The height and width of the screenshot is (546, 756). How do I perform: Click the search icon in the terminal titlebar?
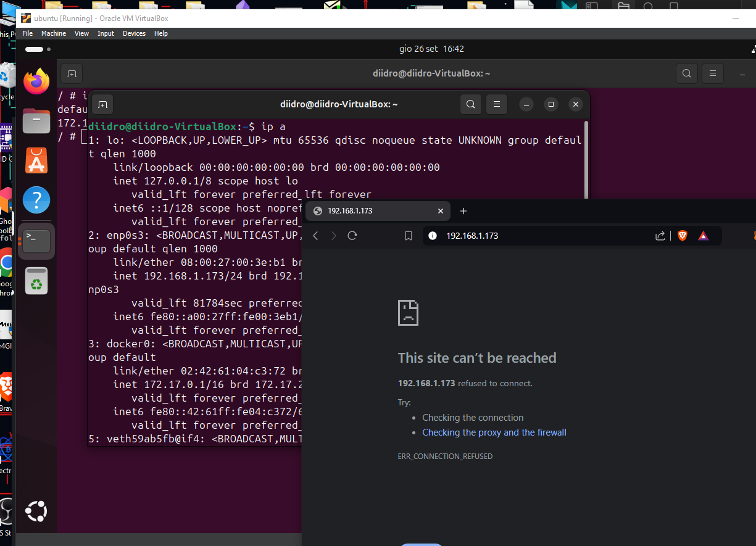471,104
